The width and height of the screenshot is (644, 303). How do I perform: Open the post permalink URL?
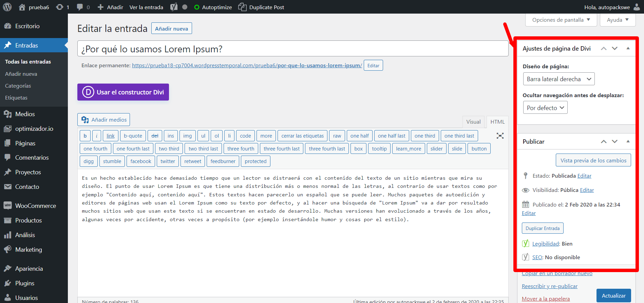(247, 66)
